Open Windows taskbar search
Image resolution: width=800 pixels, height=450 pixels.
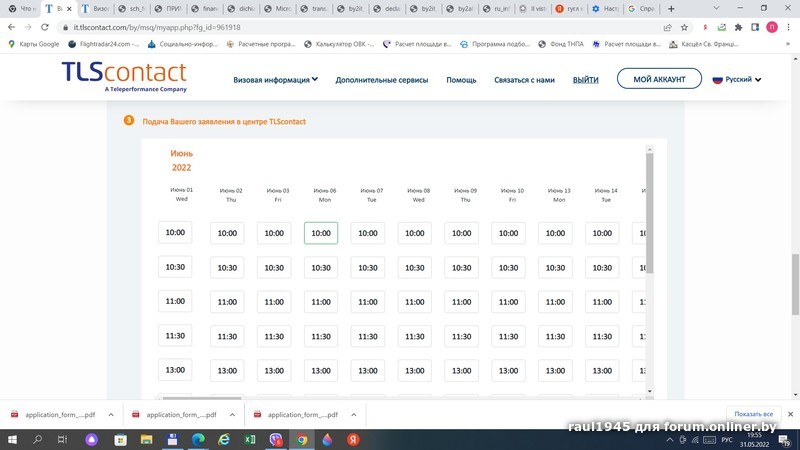coord(37,439)
